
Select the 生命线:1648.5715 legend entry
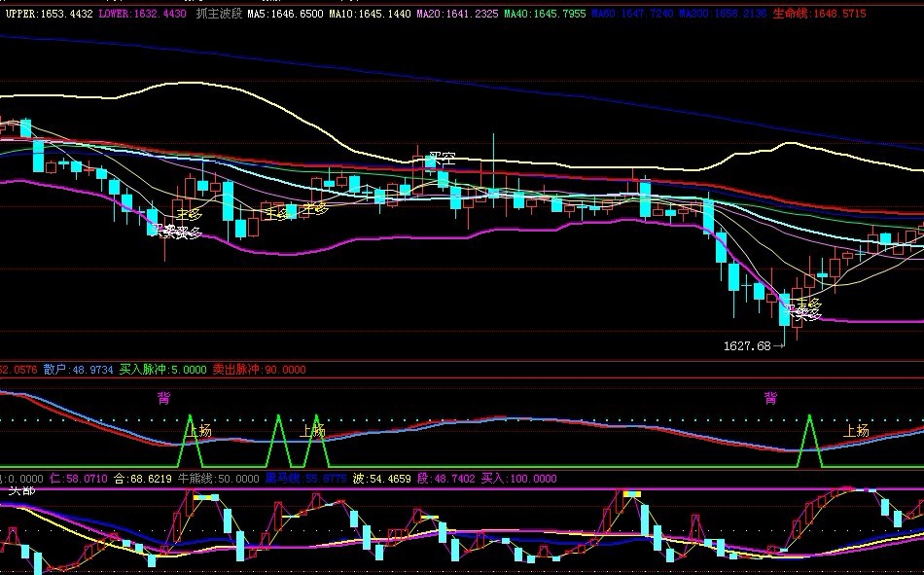pos(820,14)
